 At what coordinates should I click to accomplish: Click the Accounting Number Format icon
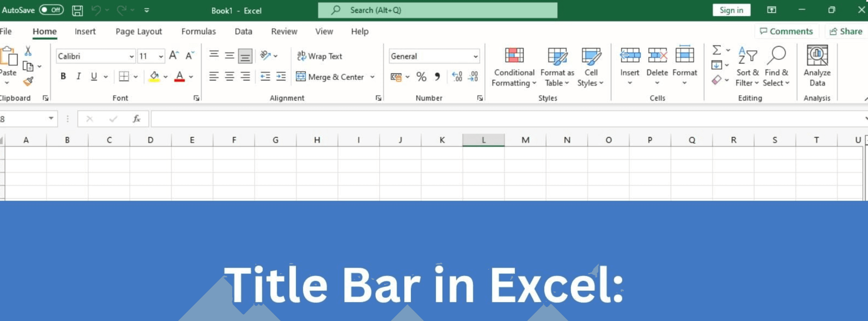(x=396, y=77)
